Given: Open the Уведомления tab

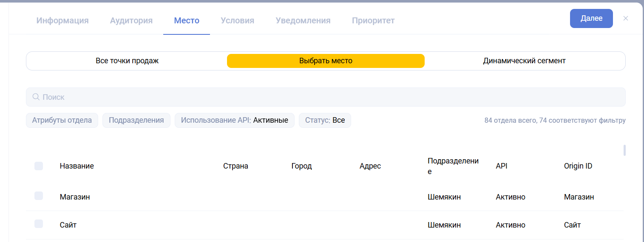Looking at the screenshot, I should 303,20.
